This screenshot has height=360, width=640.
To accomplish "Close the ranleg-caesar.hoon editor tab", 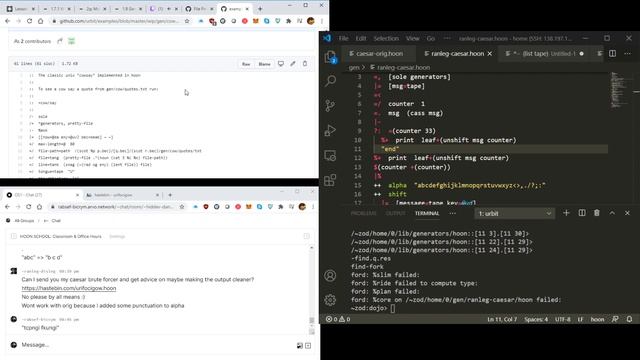I will pos(490,53).
